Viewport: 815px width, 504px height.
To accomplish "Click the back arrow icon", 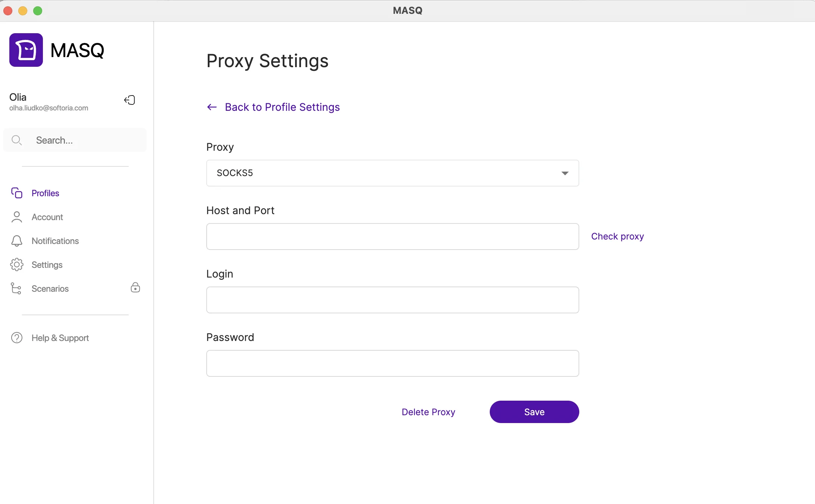I will point(212,107).
